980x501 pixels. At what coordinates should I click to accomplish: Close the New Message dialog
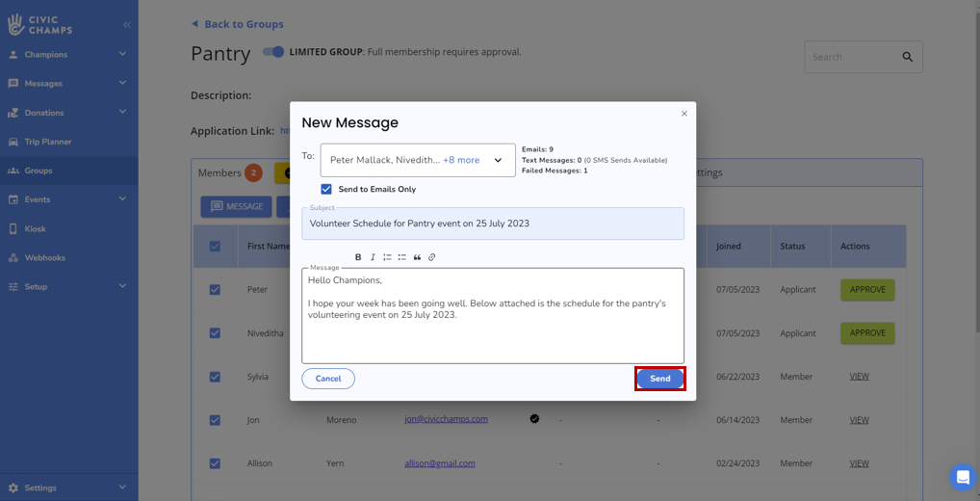click(x=684, y=114)
